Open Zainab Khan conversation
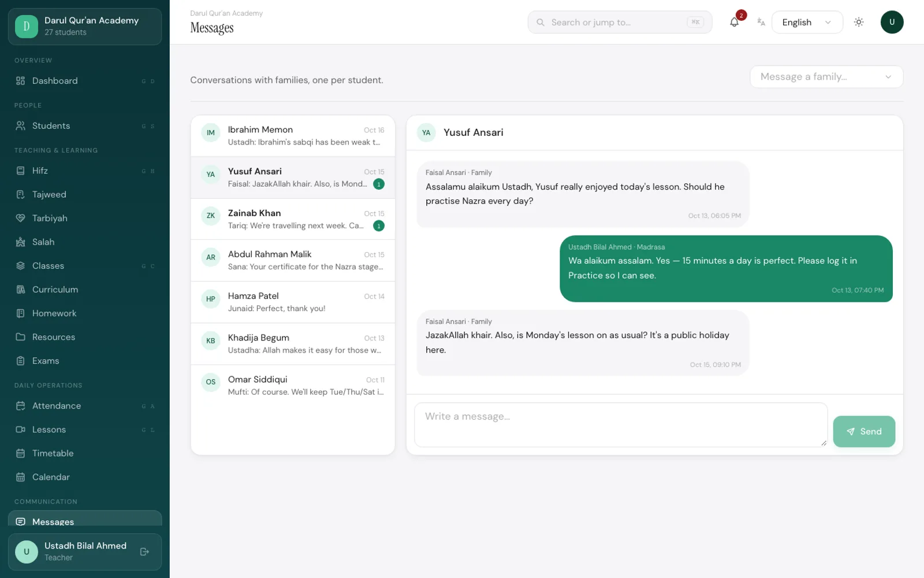Image resolution: width=924 pixels, height=578 pixels. [x=293, y=219]
